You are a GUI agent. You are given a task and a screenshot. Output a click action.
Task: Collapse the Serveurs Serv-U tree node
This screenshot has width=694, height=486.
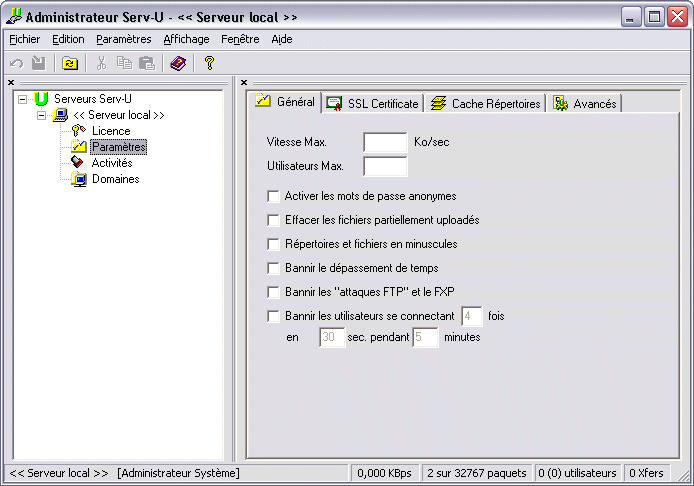pyautogui.click(x=22, y=99)
